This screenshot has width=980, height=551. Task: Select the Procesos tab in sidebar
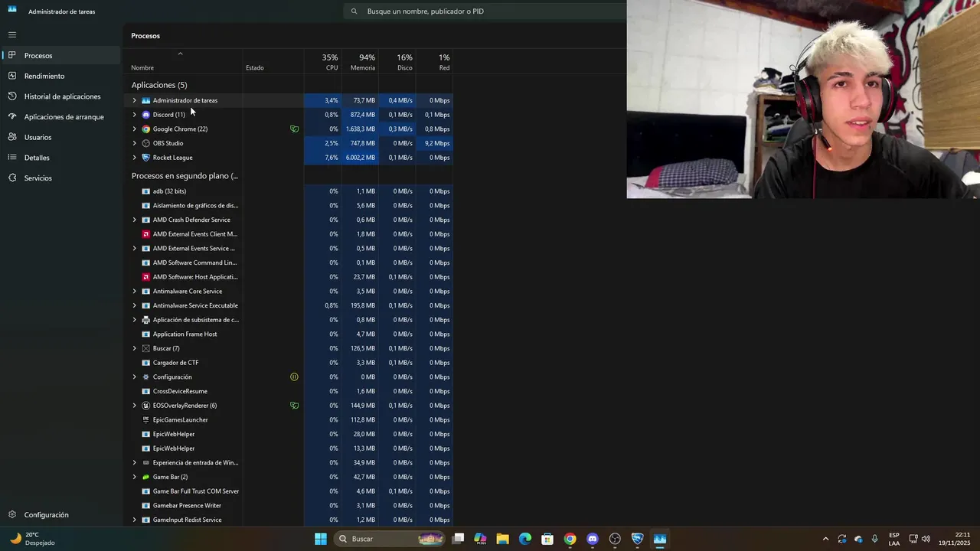(x=61, y=55)
